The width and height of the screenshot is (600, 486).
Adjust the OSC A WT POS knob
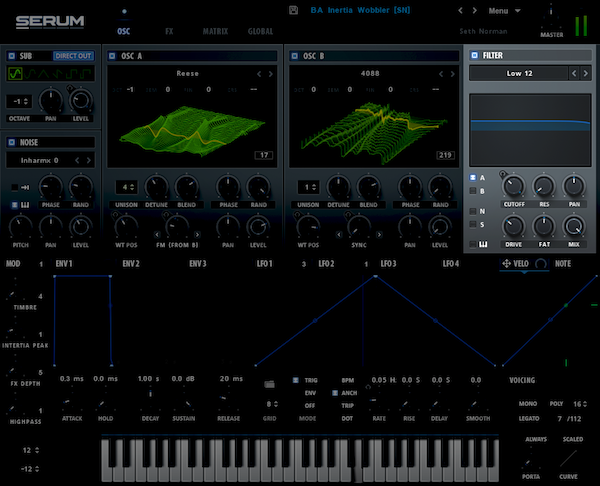click(x=126, y=227)
